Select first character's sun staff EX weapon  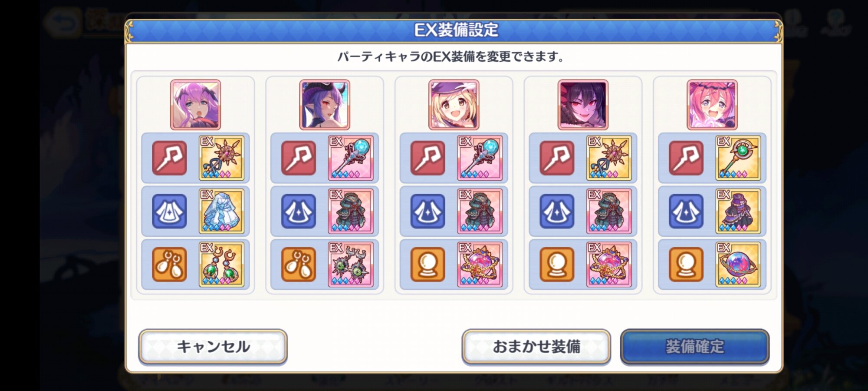(x=221, y=158)
